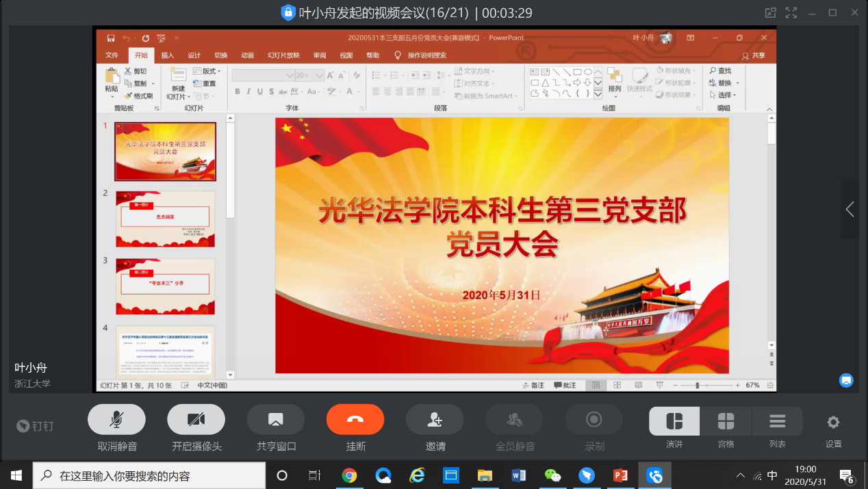The image size is (868, 489).
Task: Open the font size dropdown in the ribbon
Action: click(x=319, y=75)
